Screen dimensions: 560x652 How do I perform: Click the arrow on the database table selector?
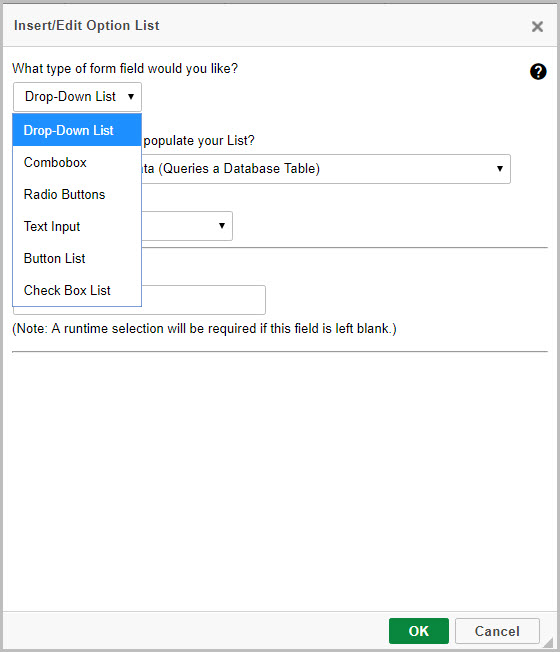click(500, 168)
